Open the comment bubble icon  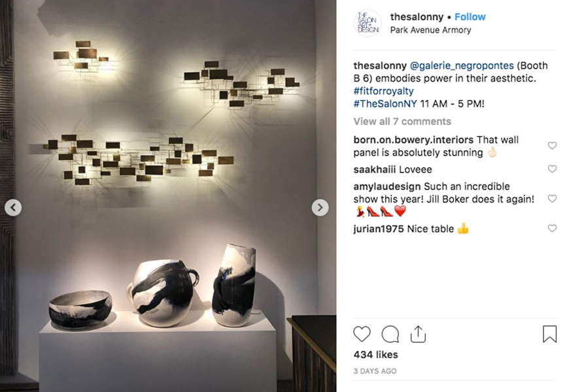(x=390, y=334)
